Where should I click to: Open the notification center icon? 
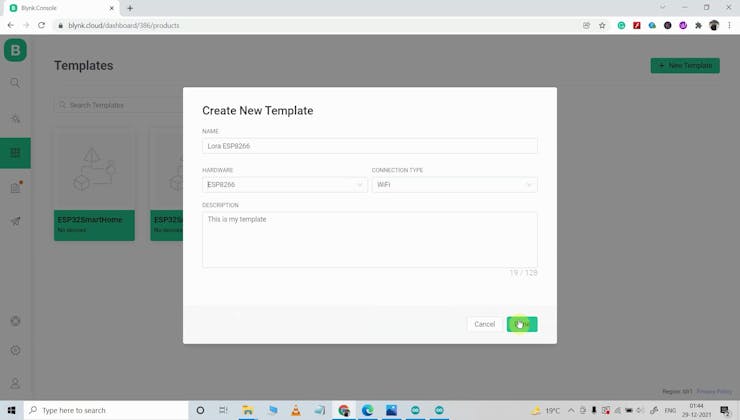coord(725,410)
